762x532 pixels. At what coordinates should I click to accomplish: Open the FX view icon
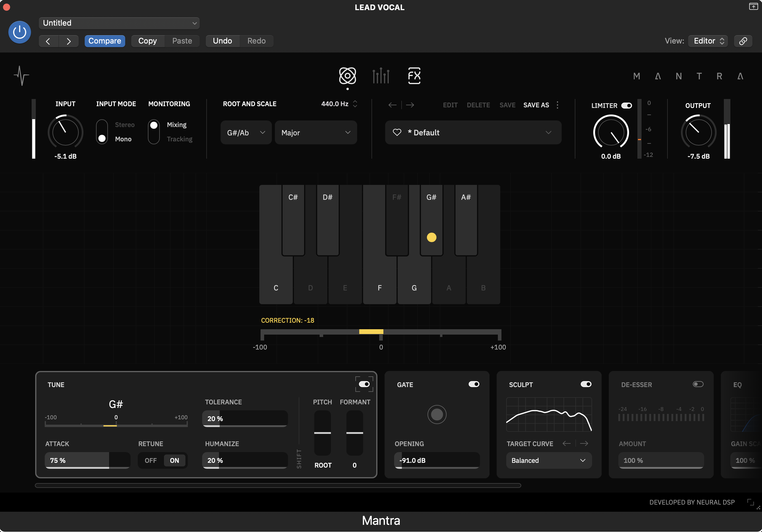click(414, 76)
